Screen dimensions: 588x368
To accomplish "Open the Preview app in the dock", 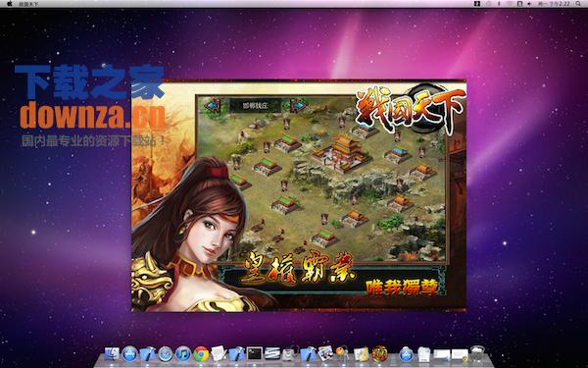I will [x=325, y=353].
